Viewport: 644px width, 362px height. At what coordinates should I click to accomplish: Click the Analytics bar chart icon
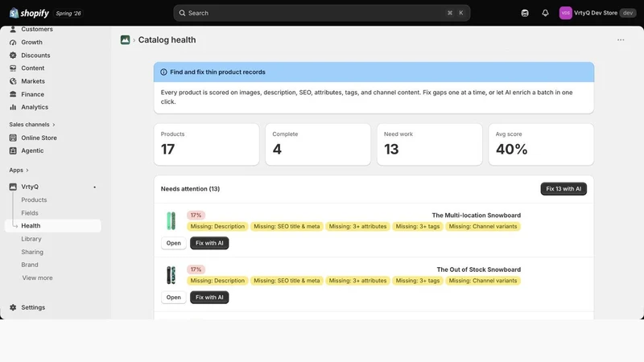pyautogui.click(x=13, y=107)
